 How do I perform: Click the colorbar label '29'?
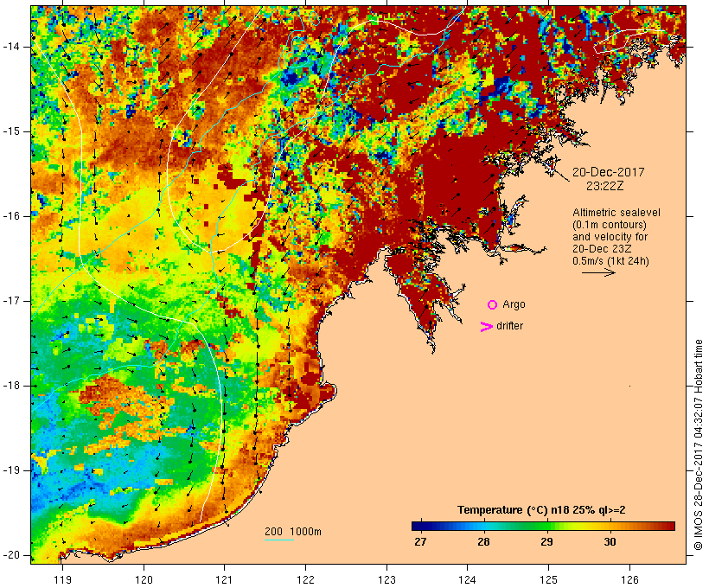pos(546,542)
